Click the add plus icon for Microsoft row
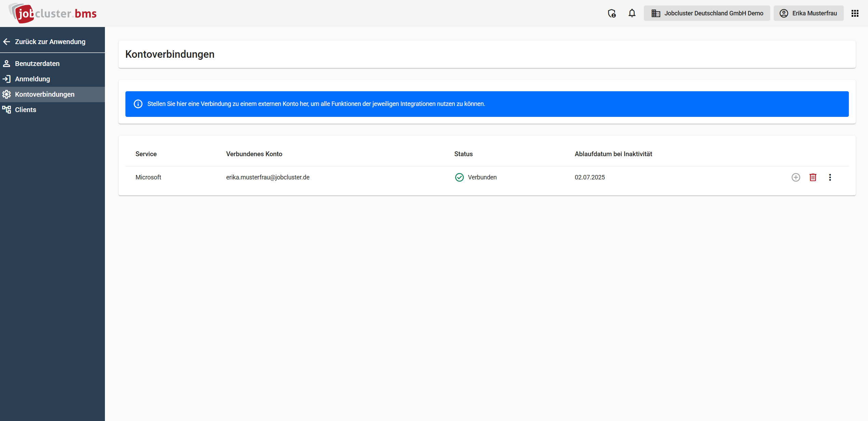This screenshot has height=421, width=868. coord(796,177)
